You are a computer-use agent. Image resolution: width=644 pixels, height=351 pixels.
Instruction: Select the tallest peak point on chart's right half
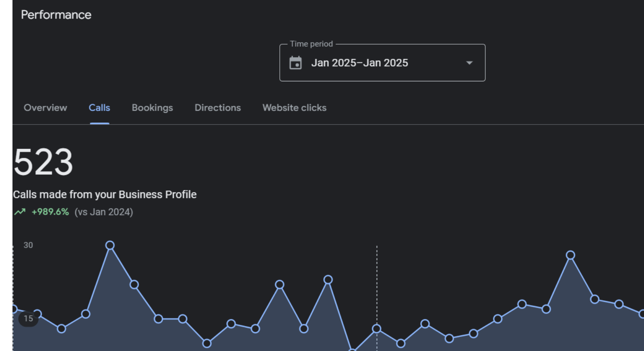[x=570, y=255]
